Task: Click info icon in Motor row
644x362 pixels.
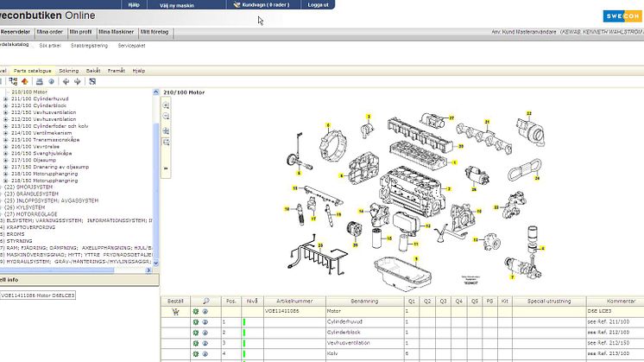Action: [205, 312]
